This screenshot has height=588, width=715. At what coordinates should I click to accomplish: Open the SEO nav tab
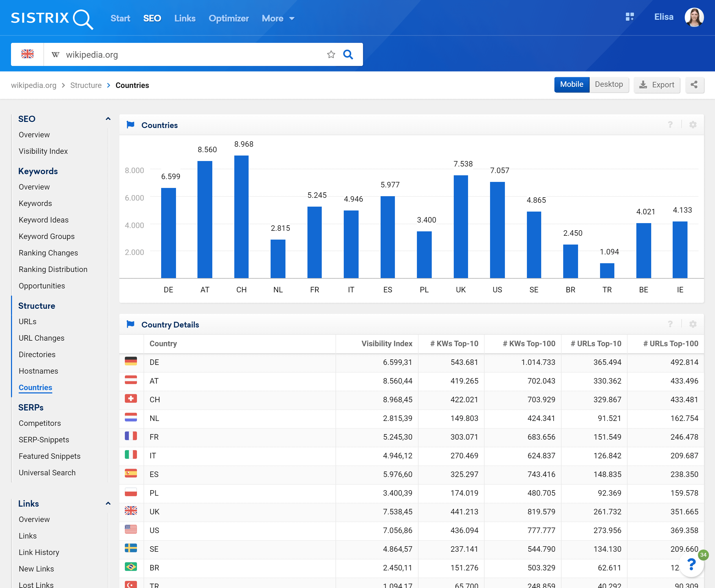tap(152, 18)
